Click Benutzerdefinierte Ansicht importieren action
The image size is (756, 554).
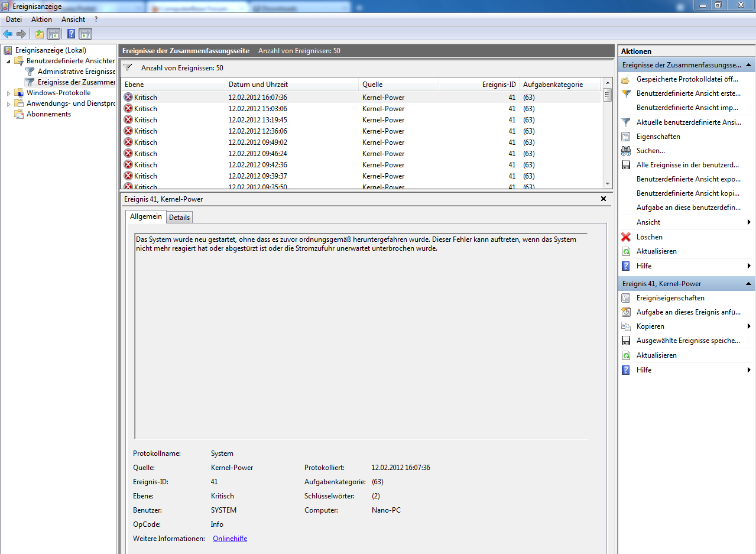(687, 108)
